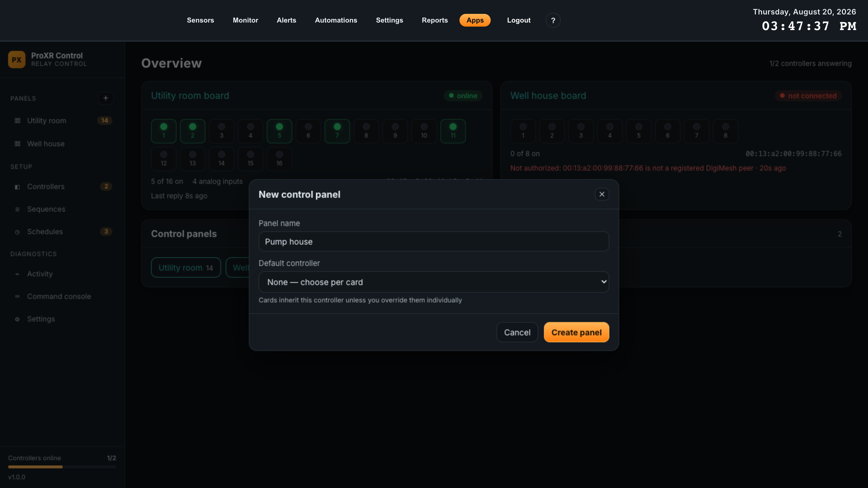Click the Schedules clock icon
The width and height of the screenshot is (868, 488).
click(17, 232)
